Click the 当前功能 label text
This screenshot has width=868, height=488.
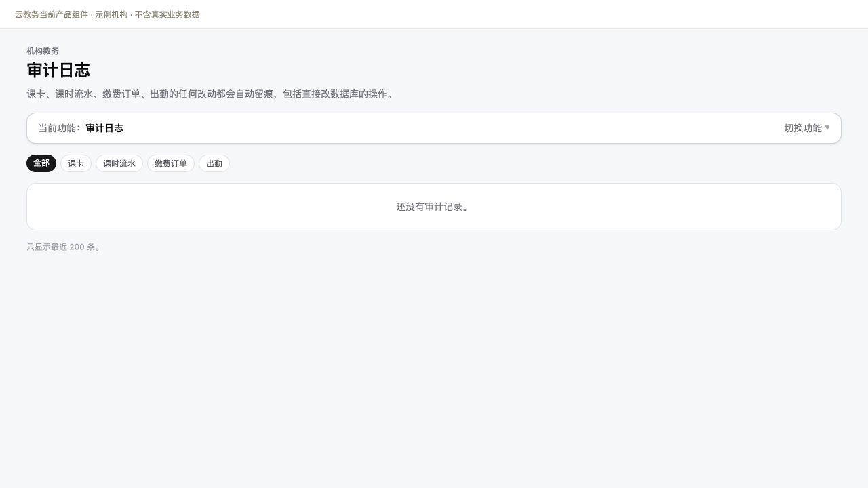click(60, 128)
